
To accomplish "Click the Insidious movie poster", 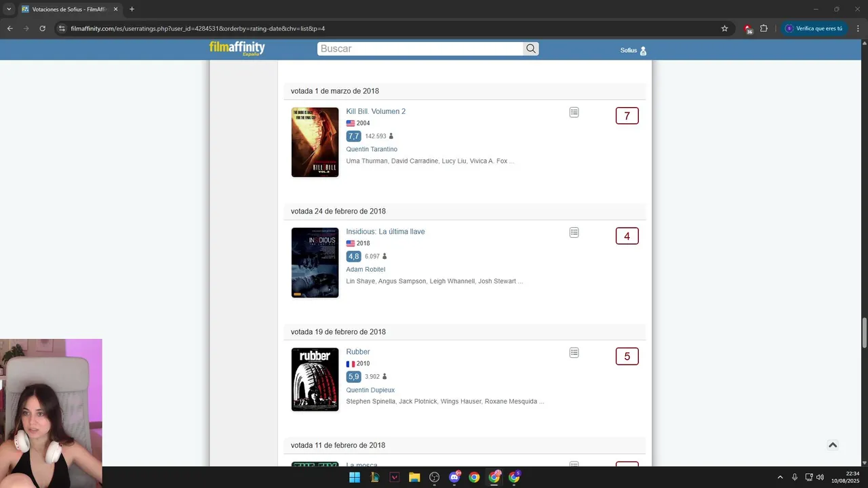I will pos(315,262).
